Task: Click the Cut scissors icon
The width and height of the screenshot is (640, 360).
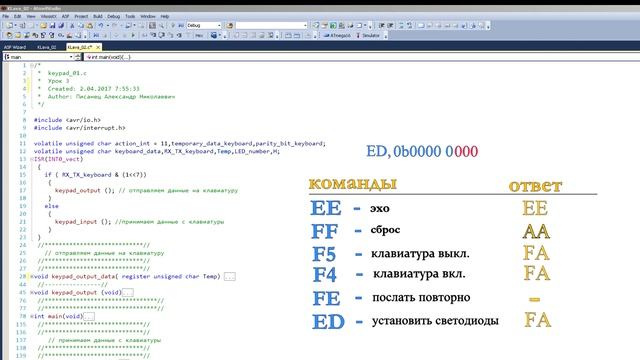Action: [72, 25]
